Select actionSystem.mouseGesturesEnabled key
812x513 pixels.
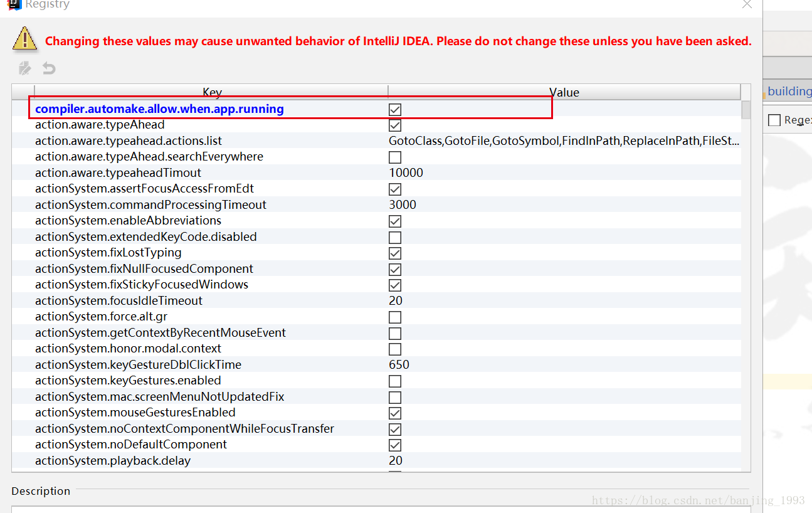[x=135, y=413]
